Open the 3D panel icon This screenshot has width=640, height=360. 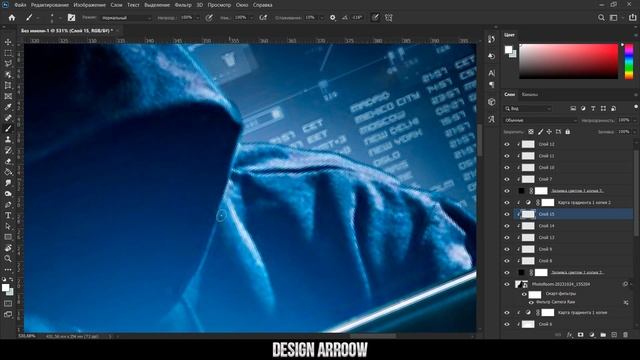[491, 102]
